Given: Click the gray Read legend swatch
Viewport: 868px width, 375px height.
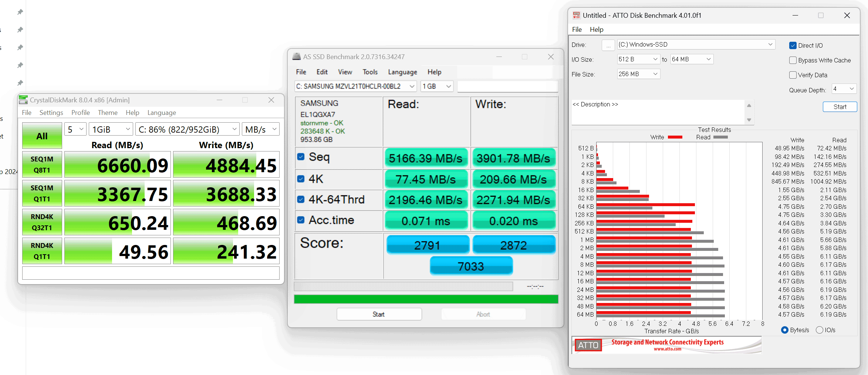Looking at the screenshot, I should [x=720, y=137].
